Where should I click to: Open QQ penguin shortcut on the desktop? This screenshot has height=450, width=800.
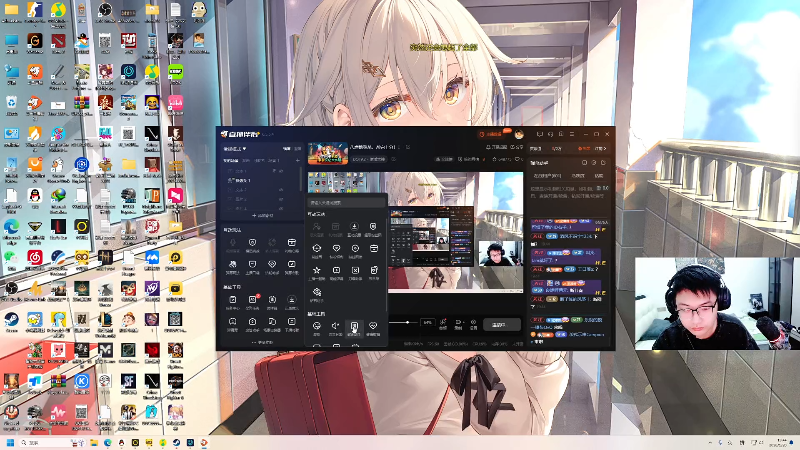[x=35, y=195]
